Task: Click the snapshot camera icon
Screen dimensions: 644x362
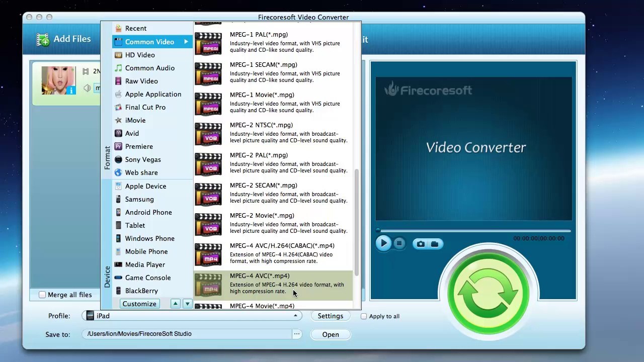Action: pyautogui.click(x=421, y=244)
